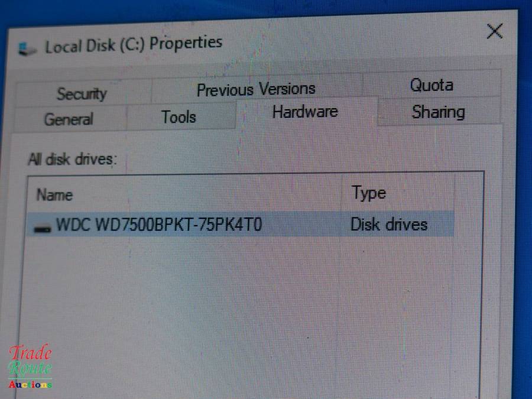
Task: Click the disk drive icon beside WDC entry
Action: coord(43,229)
